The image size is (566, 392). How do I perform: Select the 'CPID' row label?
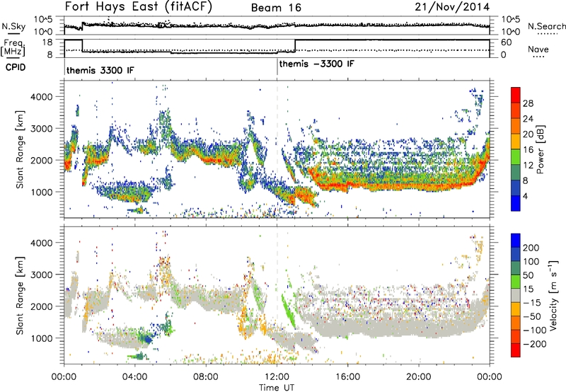tap(16, 67)
